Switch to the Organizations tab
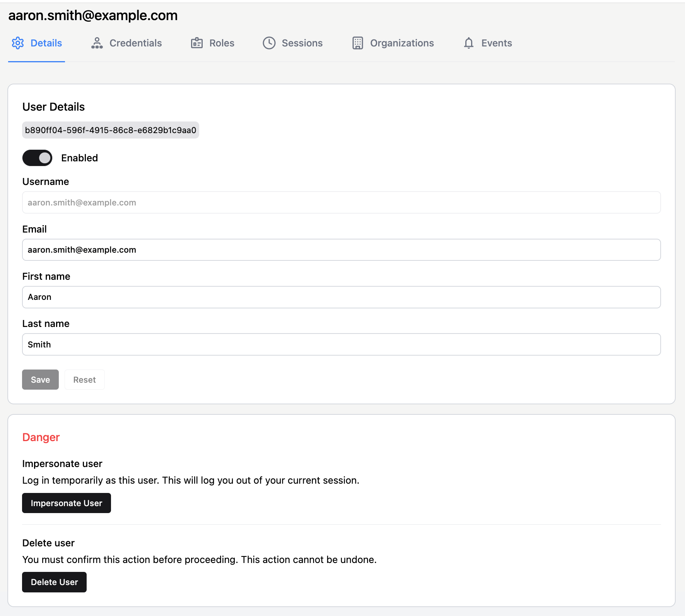 coord(402,43)
